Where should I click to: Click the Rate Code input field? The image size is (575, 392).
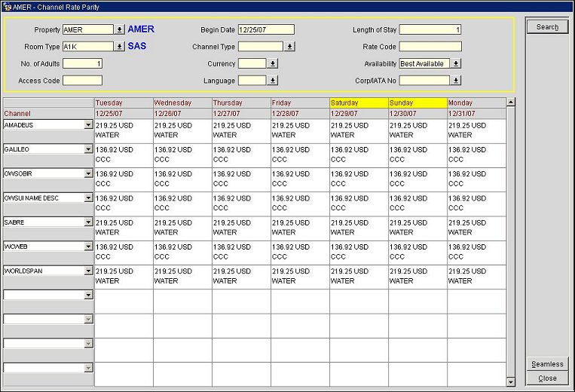[x=430, y=47]
